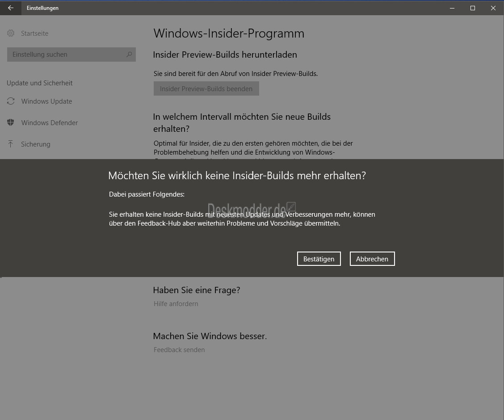Click the Insider Preview-Builds herunterladen heading

tap(225, 55)
